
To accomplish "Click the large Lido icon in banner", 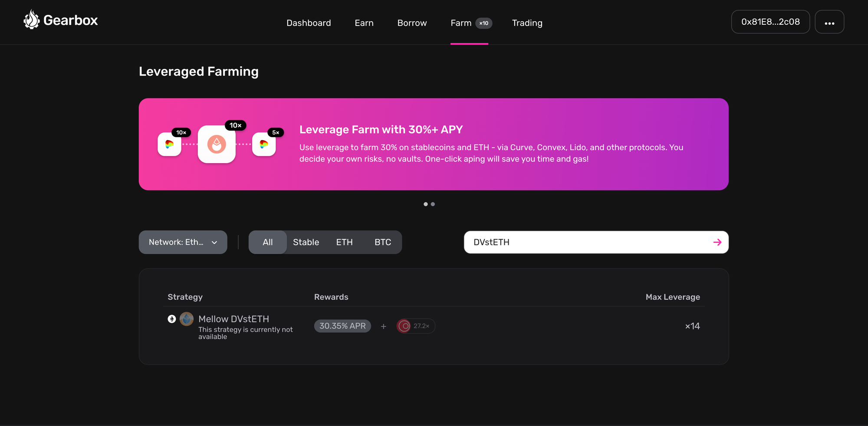I will (217, 144).
